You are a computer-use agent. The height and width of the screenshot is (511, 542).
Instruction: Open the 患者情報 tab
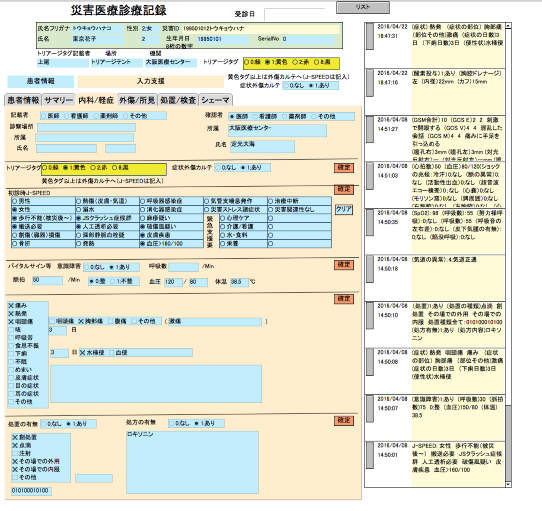[x=23, y=100]
